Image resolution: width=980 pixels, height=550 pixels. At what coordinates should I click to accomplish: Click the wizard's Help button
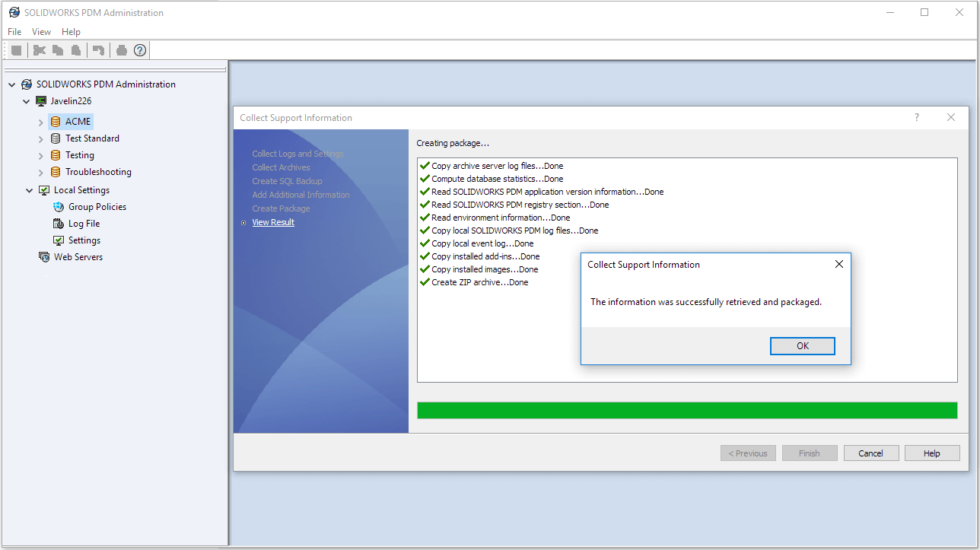coord(932,453)
